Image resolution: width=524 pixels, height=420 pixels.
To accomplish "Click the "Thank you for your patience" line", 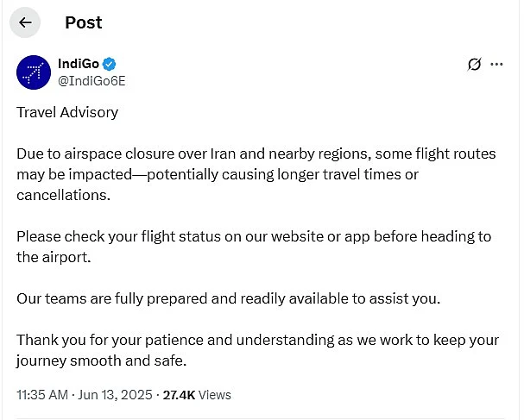I will coord(257,340).
